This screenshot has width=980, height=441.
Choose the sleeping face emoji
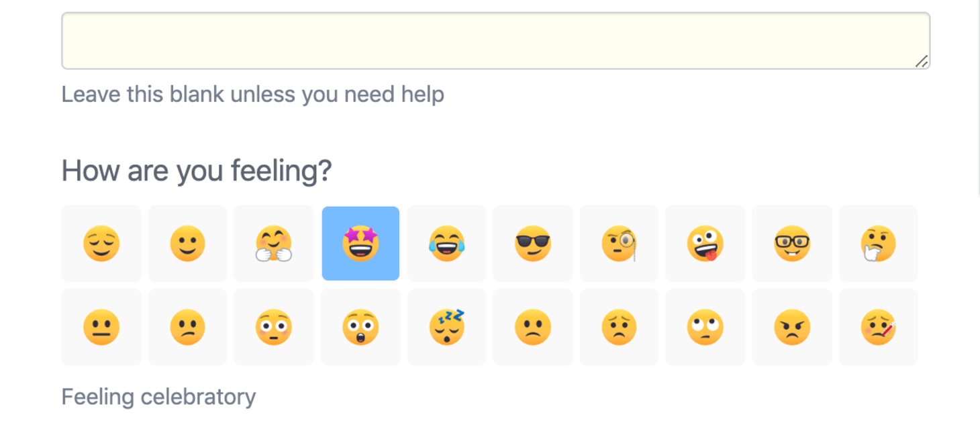pos(446,328)
